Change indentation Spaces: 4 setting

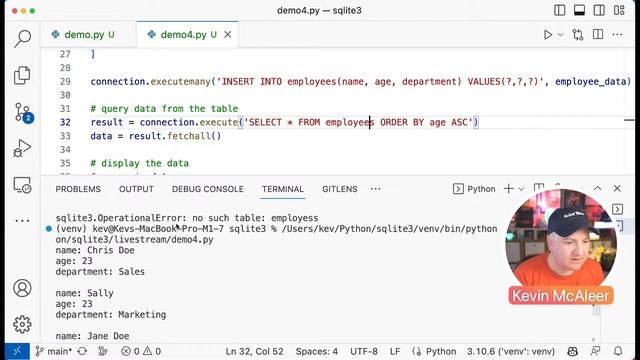(317, 351)
